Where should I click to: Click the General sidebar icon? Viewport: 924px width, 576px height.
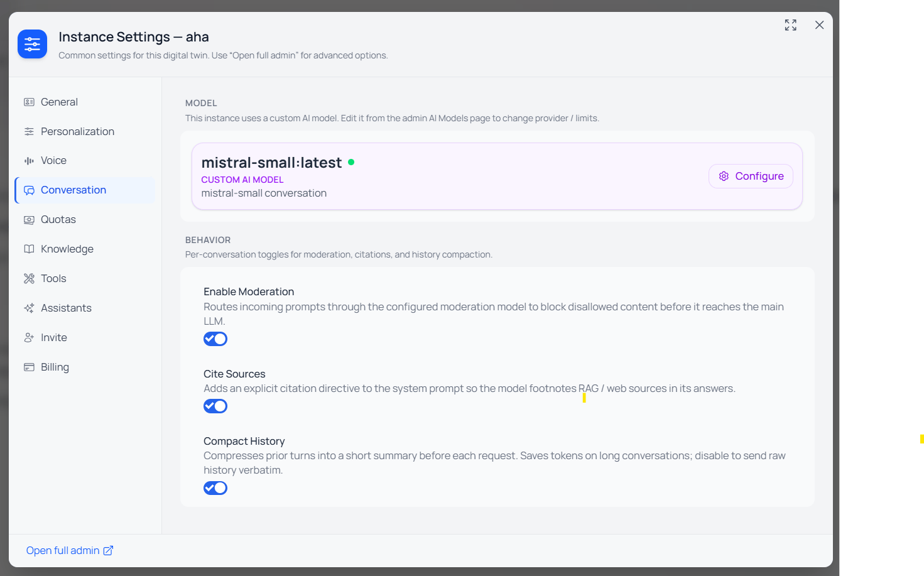pyautogui.click(x=29, y=102)
